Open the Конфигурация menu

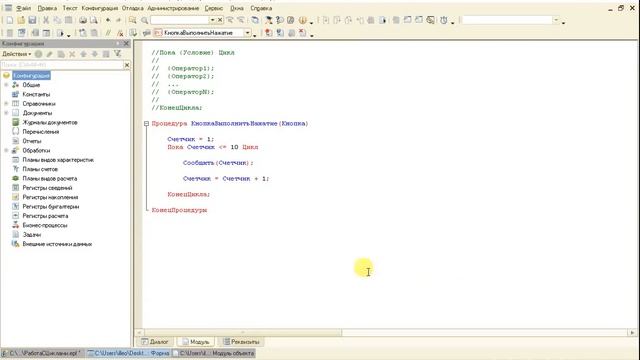[x=100, y=8]
